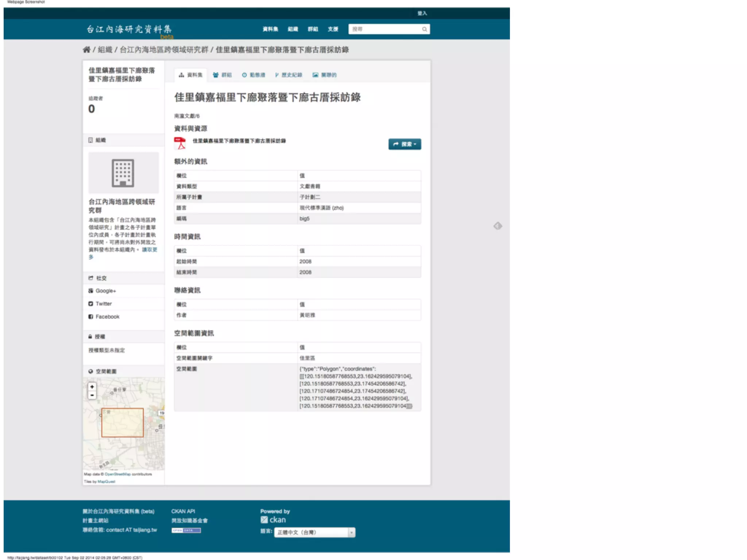747x560 pixels.
Task: Share via Twitter link
Action: click(104, 304)
